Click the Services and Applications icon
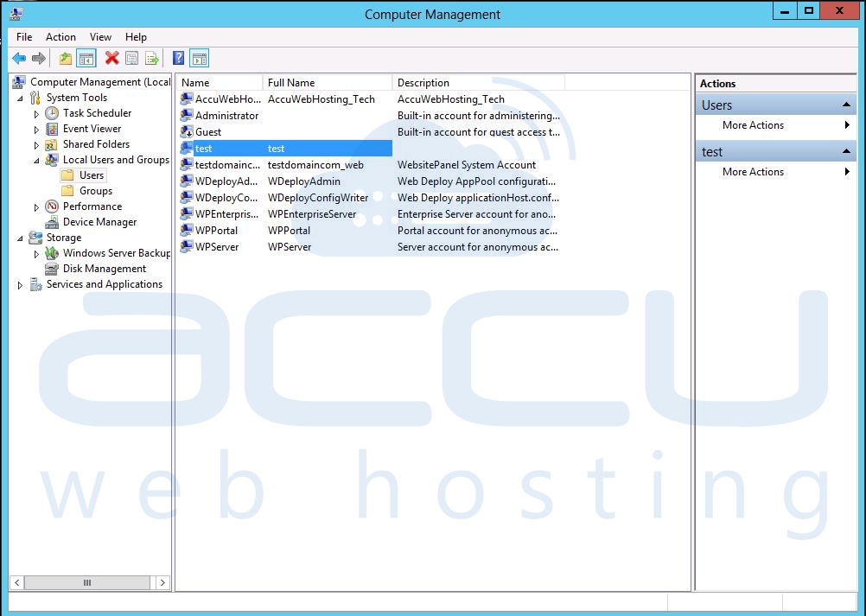 click(35, 284)
